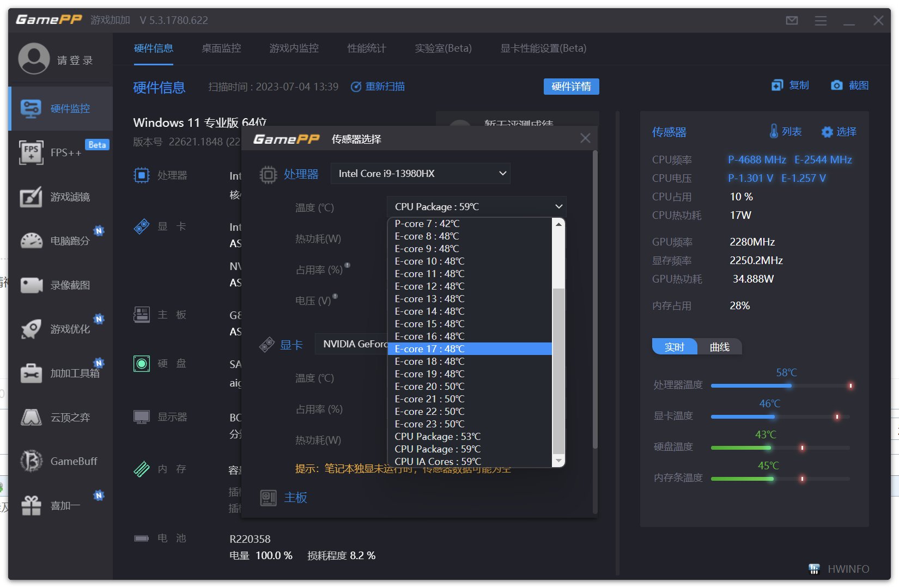Open the hamburger menu in title bar
Screen dimensions: 899x588
[821, 20]
